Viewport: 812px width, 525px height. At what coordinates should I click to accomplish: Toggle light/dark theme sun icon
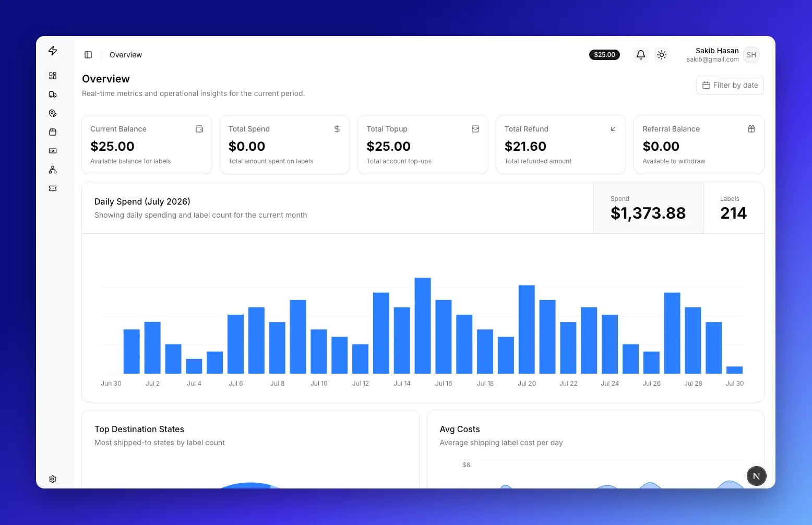pyautogui.click(x=662, y=54)
